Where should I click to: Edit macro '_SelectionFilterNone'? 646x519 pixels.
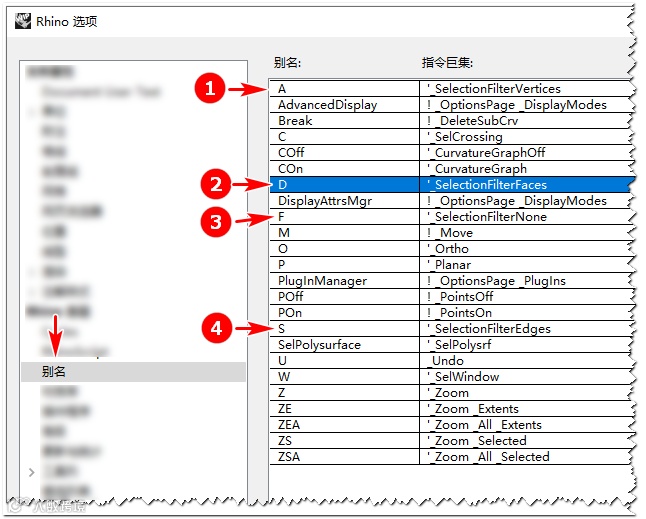coord(525,217)
